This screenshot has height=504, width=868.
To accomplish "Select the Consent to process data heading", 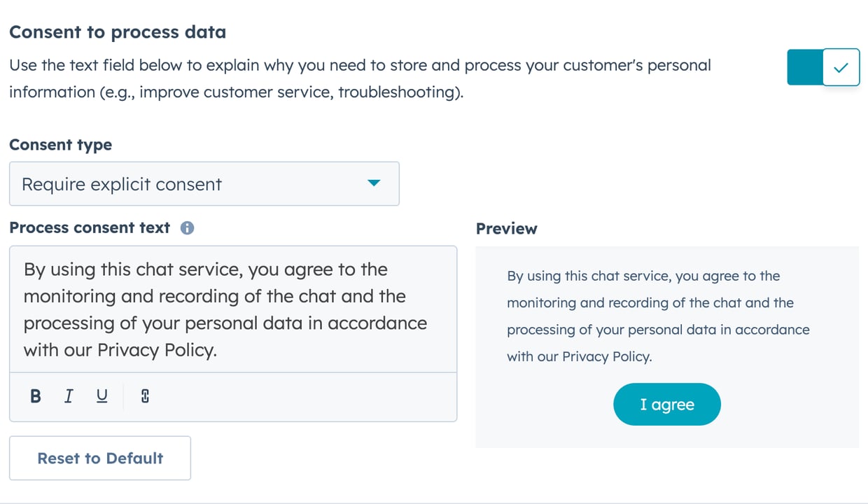I will click(x=118, y=31).
